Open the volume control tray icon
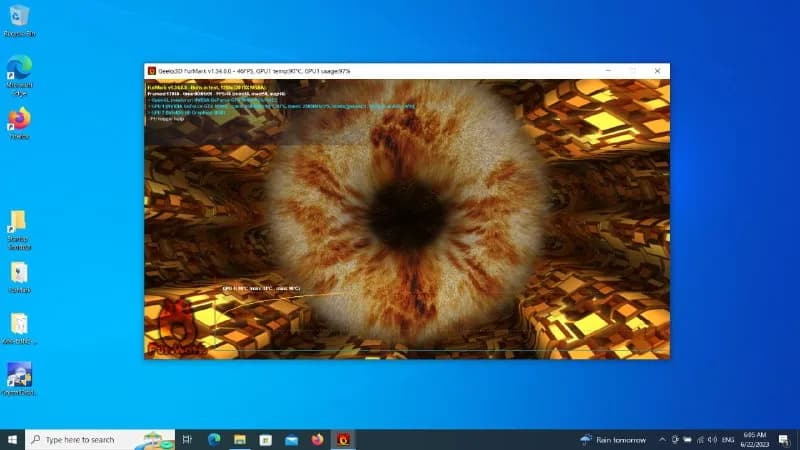This screenshot has height=450, width=800. pyautogui.click(x=713, y=440)
